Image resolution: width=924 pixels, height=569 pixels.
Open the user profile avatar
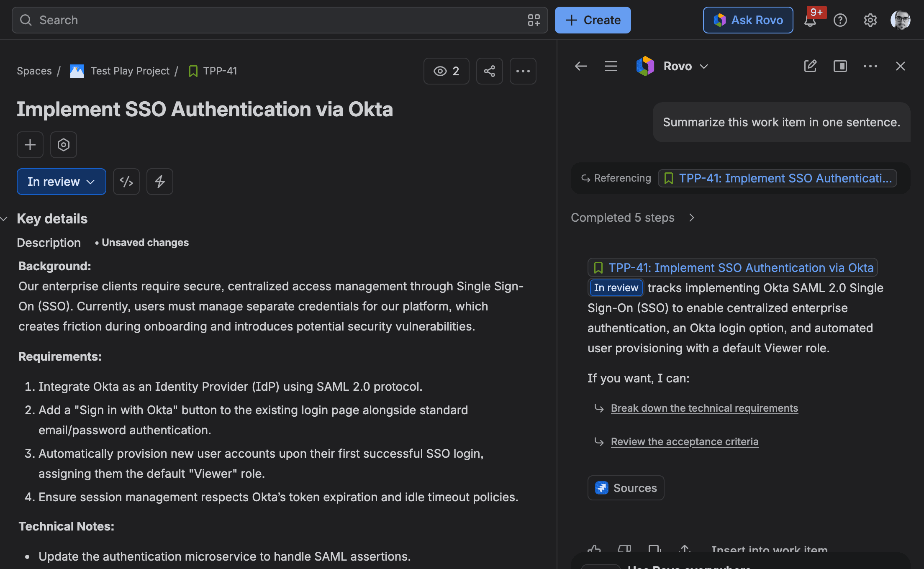(900, 20)
